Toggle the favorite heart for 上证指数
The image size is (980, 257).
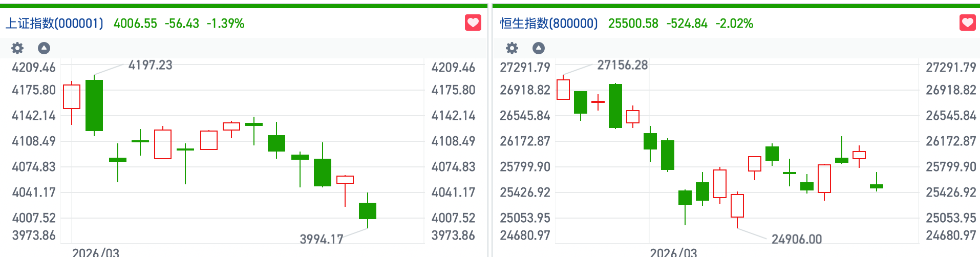tap(473, 23)
